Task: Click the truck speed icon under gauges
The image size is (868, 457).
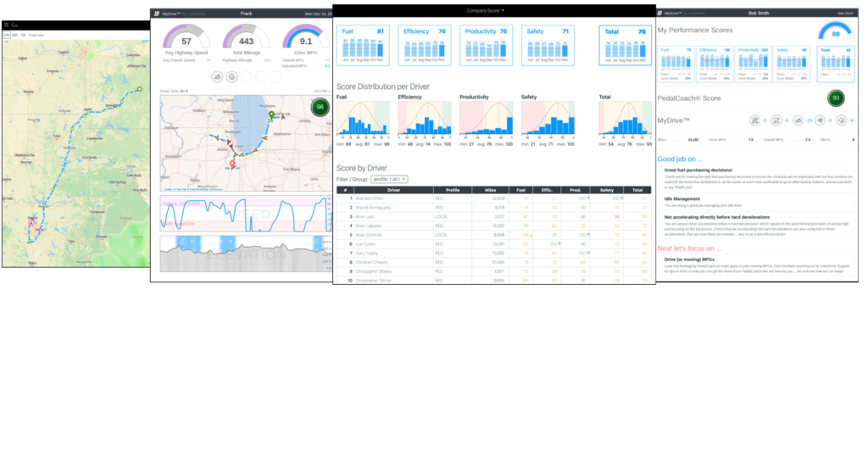Action: (x=218, y=76)
